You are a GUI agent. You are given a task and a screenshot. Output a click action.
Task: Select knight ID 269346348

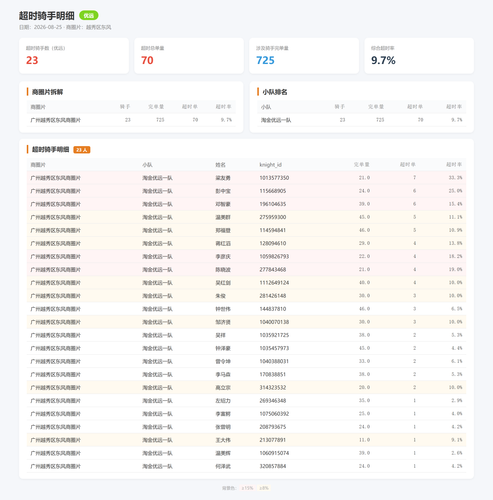(x=273, y=401)
